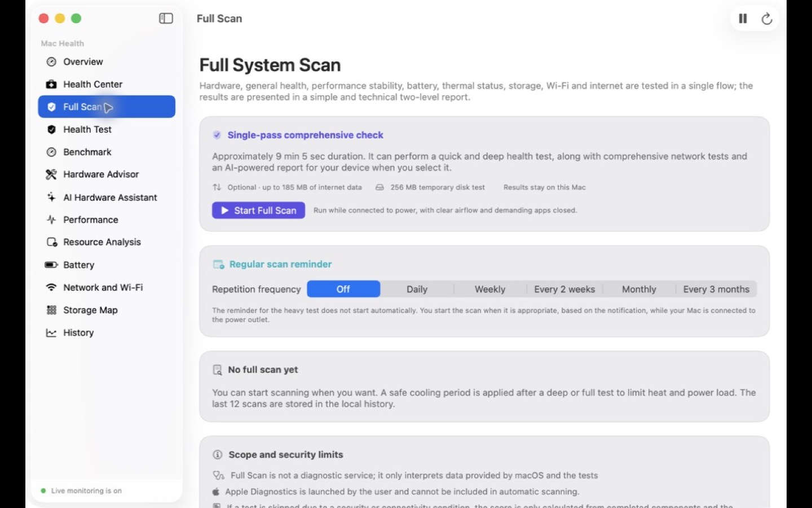Set repetition frequency to Off

tap(343, 289)
